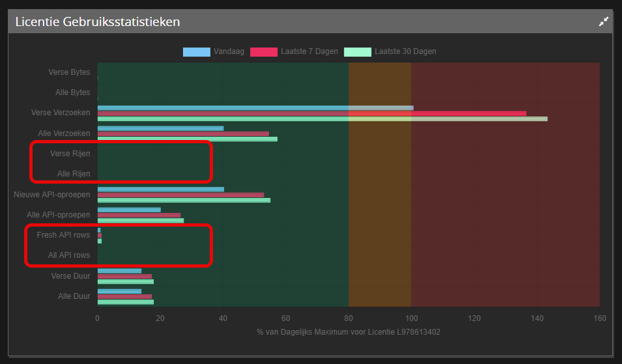
Task: Click the Verse Bytes axis label
Action: click(69, 72)
